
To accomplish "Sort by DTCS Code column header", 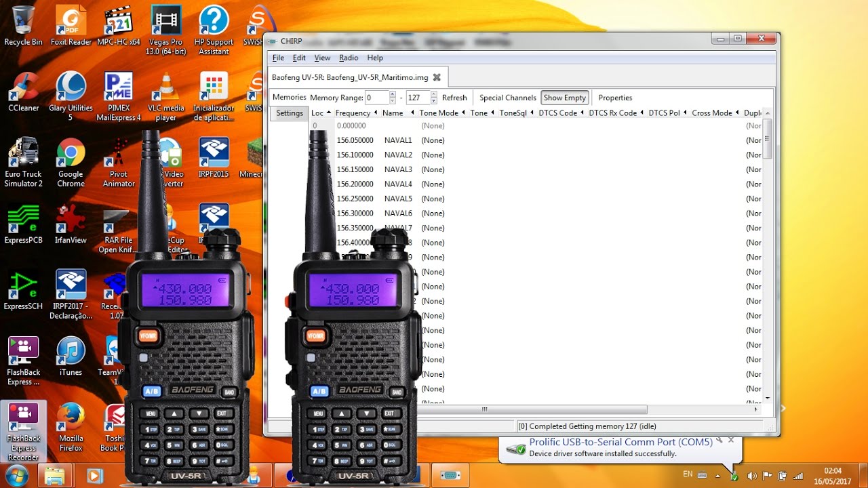I will pyautogui.click(x=562, y=113).
